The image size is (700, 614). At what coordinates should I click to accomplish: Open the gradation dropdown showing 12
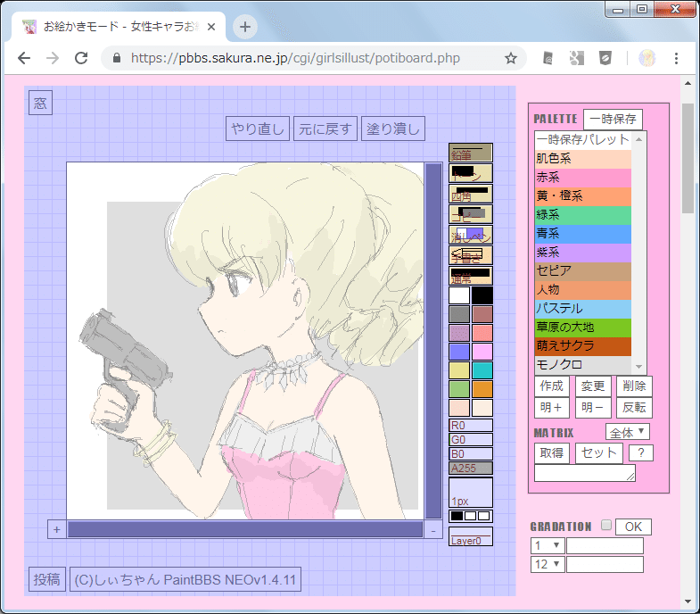pyautogui.click(x=548, y=564)
